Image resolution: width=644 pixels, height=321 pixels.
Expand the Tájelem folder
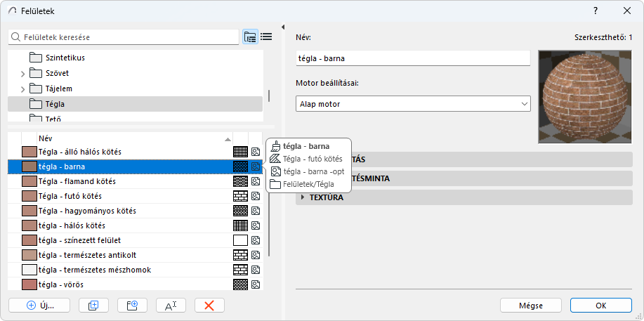click(x=22, y=89)
